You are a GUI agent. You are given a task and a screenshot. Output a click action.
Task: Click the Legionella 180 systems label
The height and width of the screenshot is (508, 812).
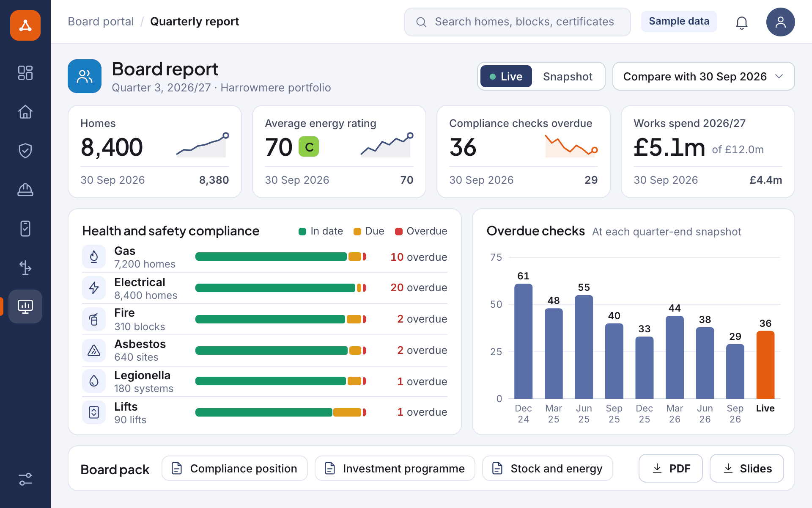click(x=144, y=381)
